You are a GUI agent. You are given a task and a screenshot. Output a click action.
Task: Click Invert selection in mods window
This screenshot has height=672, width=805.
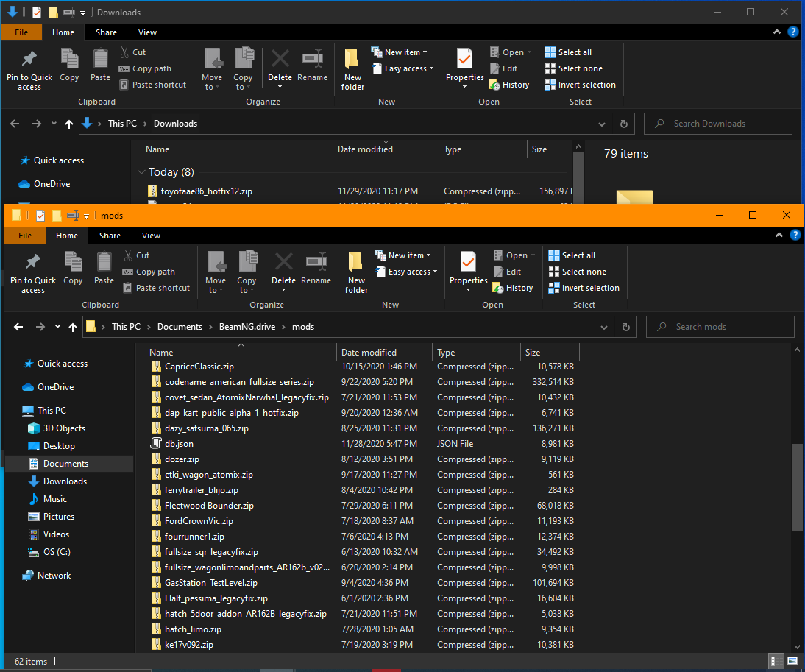tap(584, 288)
